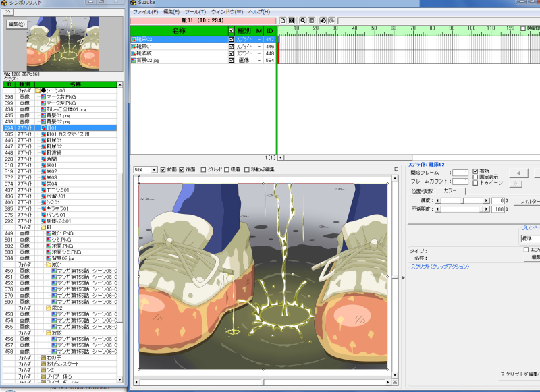Click the new document icon in timeline toolbar

[283, 21]
